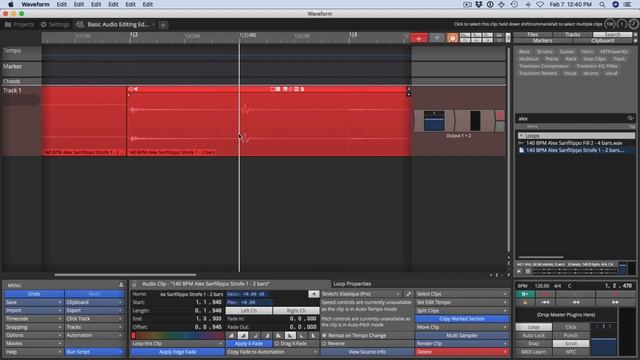This screenshot has width=640, height=360.
Task: Toggle the Left Ch button
Action: coord(249,311)
